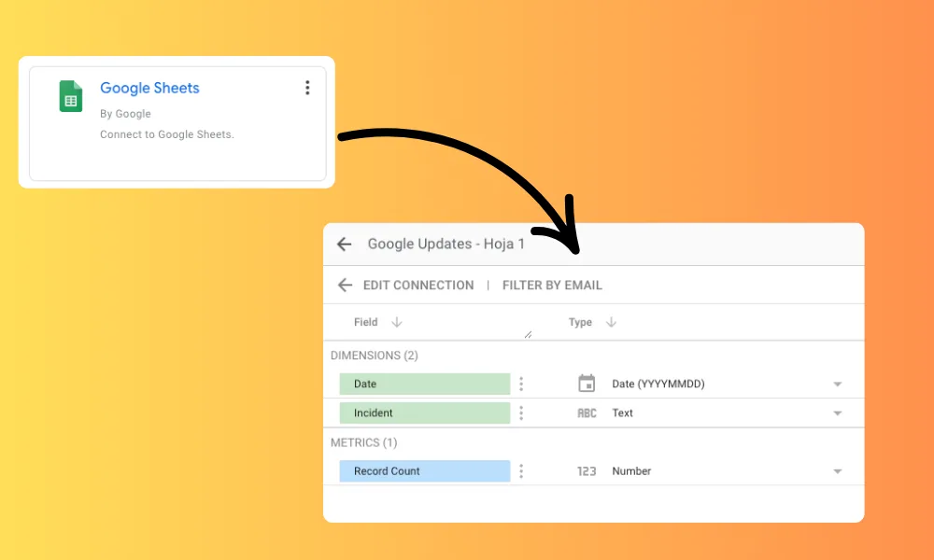Click the green Google Sheets connector icon
The width and height of the screenshot is (934, 560).
[71, 96]
